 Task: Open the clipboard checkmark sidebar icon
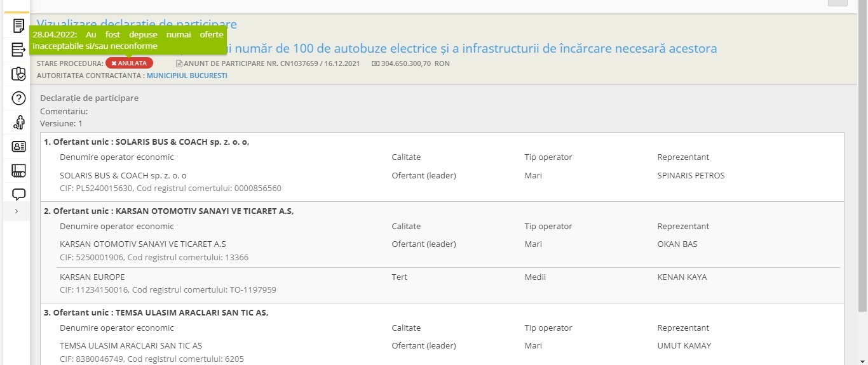[x=19, y=74]
